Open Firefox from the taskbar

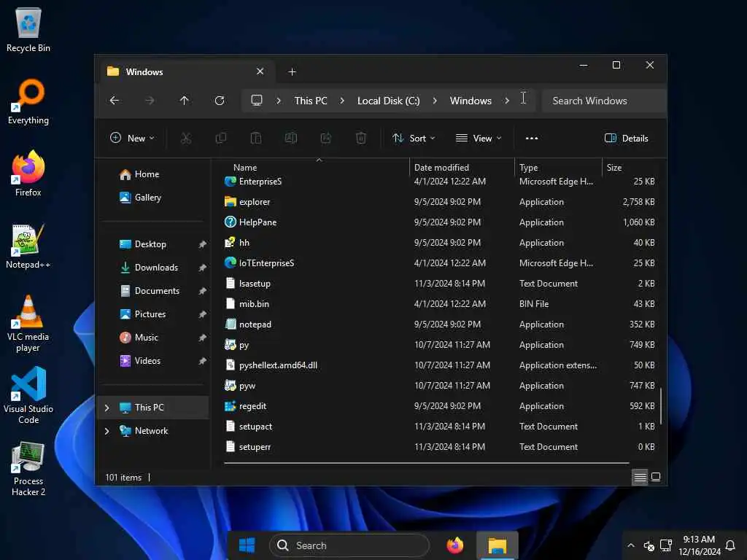[455, 545]
